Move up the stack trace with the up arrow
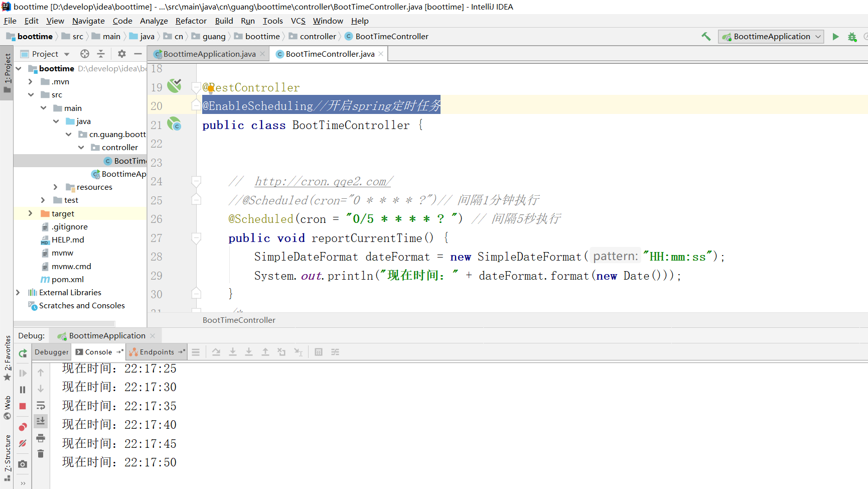The image size is (868, 489). [41, 373]
